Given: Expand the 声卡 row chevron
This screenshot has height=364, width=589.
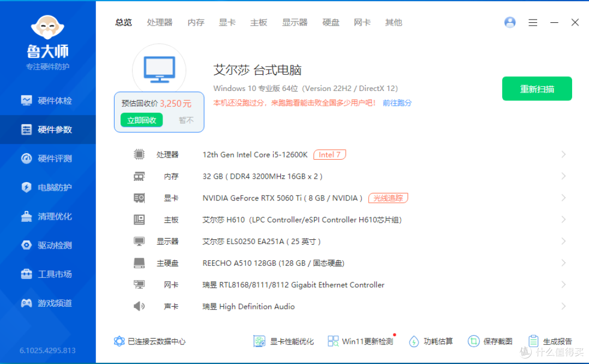Looking at the screenshot, I should (x=563, y=306).
